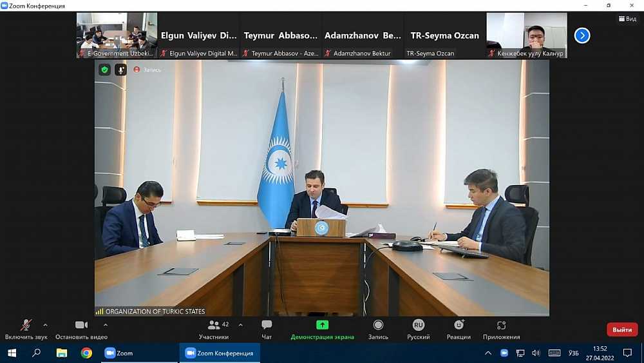Toggle the Запись recording button
This screenshot has width=644, height=363.
click(x=378, y=329)
